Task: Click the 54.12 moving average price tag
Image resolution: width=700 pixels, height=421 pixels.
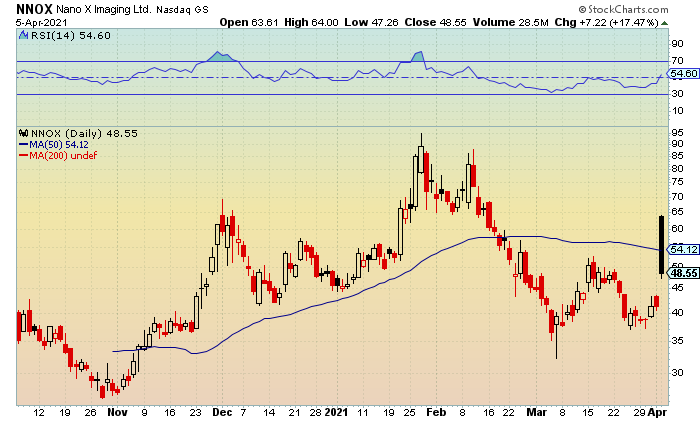Action: point(683,249)
